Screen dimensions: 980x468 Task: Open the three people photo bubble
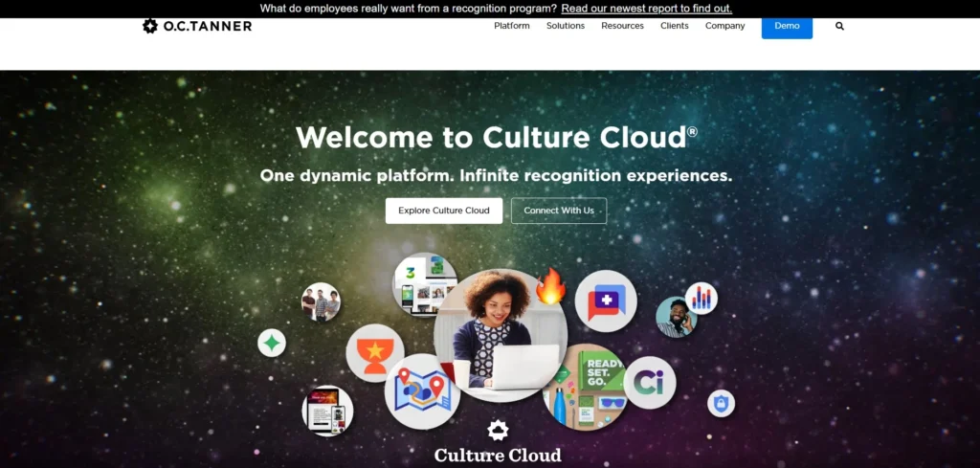[322, 301]
